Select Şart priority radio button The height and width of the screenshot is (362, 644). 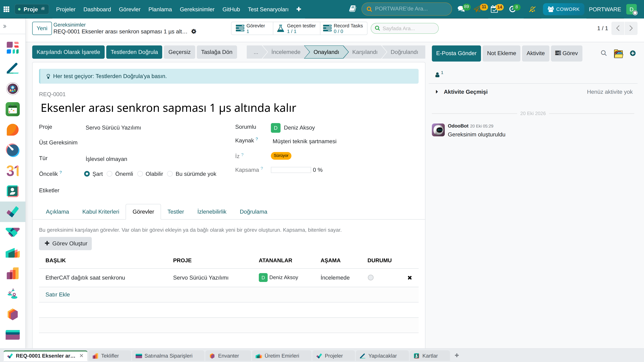(x=87, y=174)
